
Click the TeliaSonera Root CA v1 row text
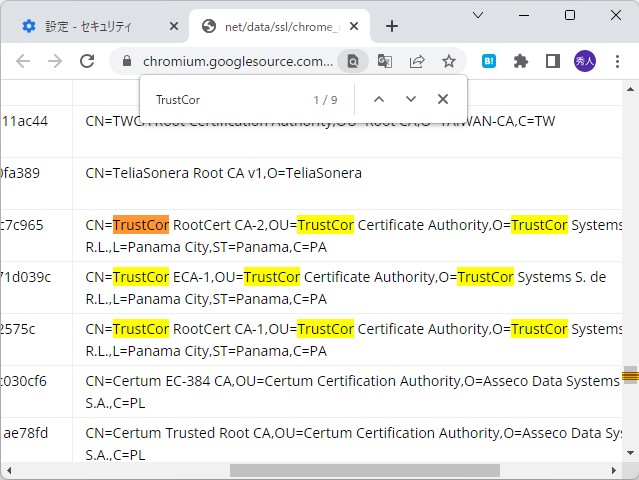pos(224,173)
